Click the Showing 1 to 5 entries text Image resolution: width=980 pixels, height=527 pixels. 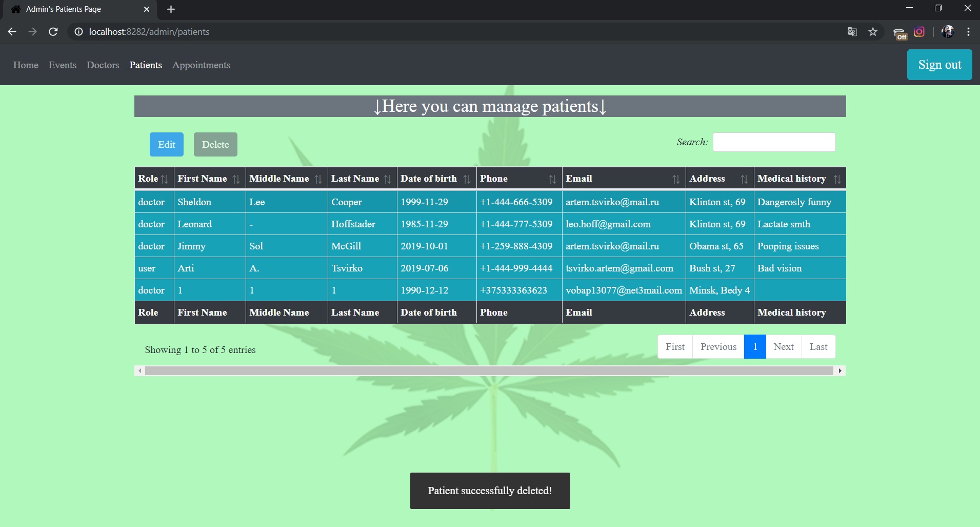coord(200,350)
